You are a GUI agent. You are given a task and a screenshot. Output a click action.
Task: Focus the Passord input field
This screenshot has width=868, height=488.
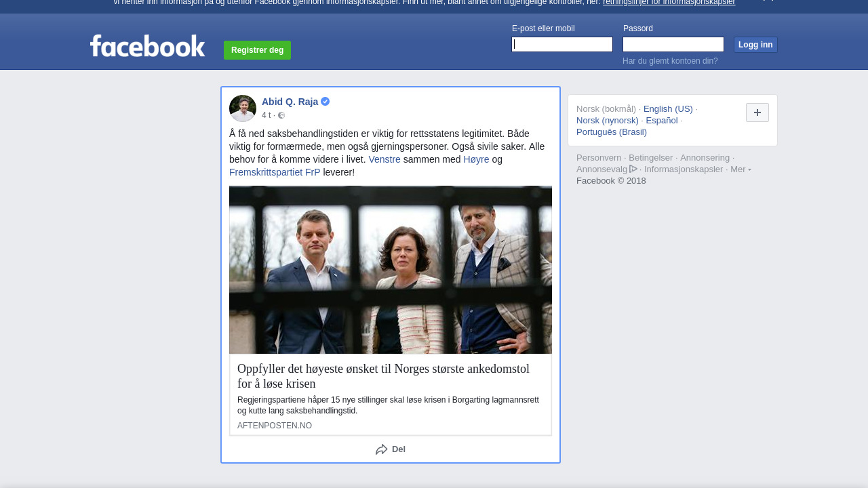pyautogui.click(x=673, y=45)
